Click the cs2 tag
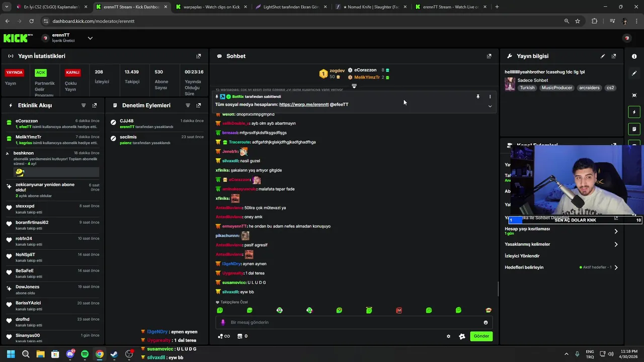The height and width of the screenshot is (362, 644). (610, 88)
